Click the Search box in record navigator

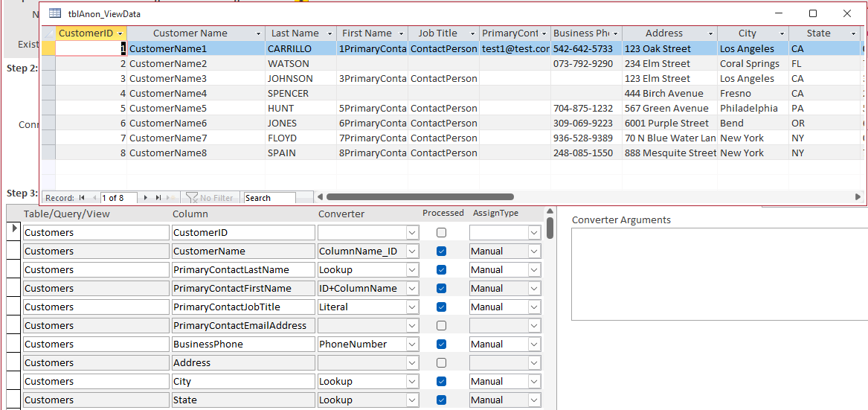pos(269,198)
